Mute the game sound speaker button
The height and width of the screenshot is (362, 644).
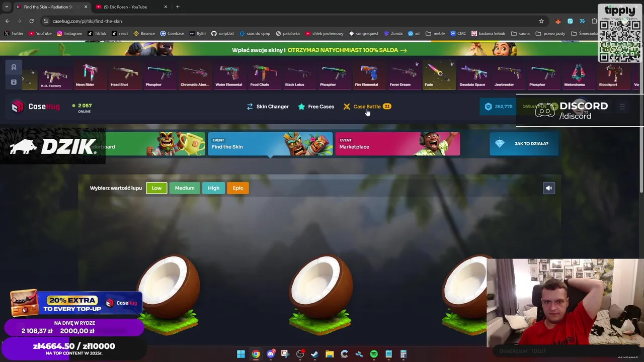[549, 188]
